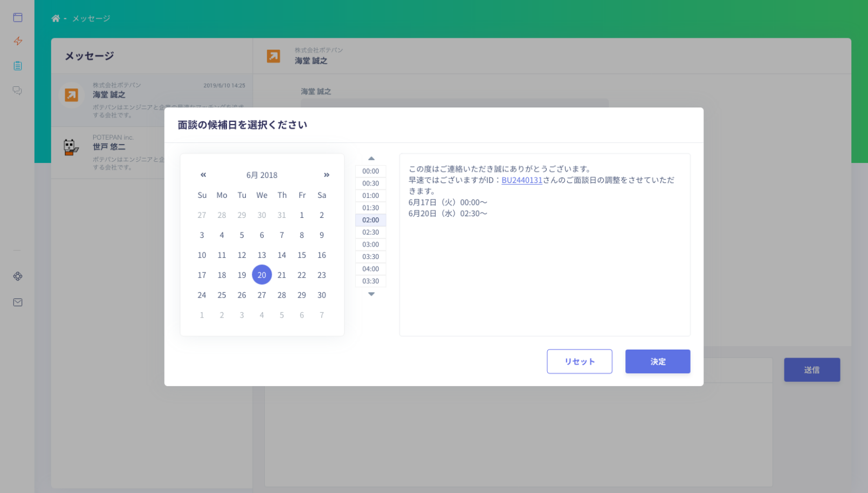Click the home breadcrumb icon
868x493 pixels.
click(x=56, y=18)
